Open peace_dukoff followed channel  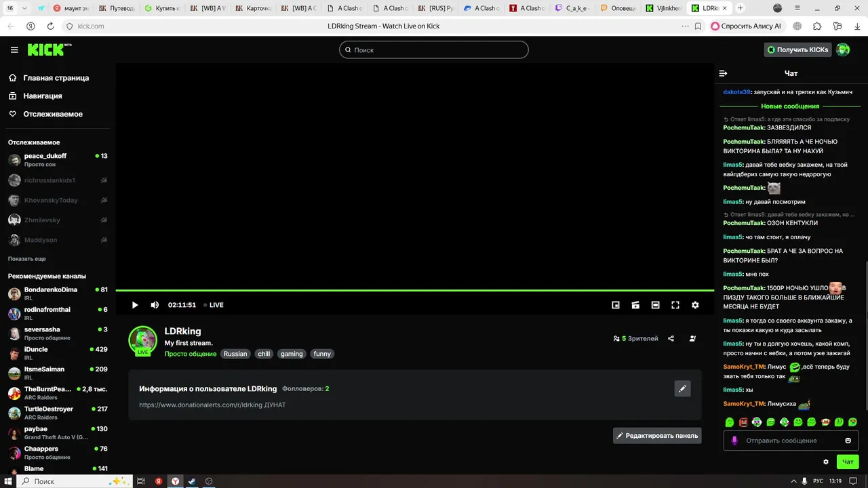point(58,160)
